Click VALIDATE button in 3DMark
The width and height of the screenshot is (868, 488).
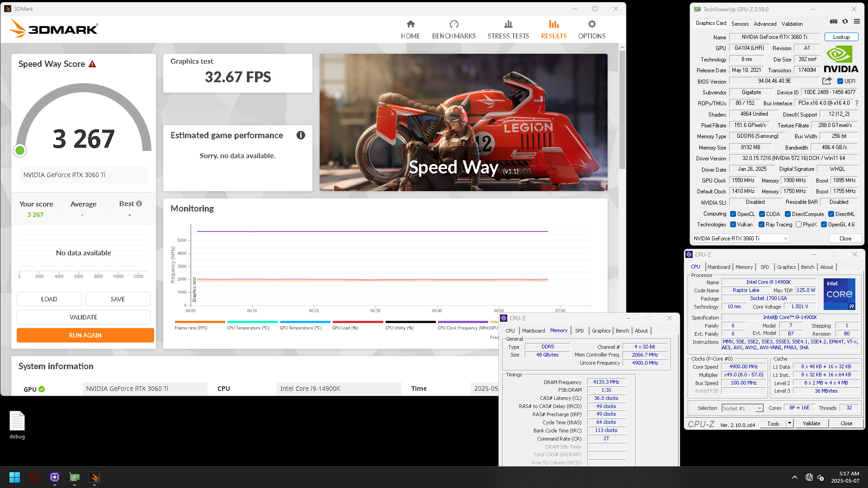(84, 317)
